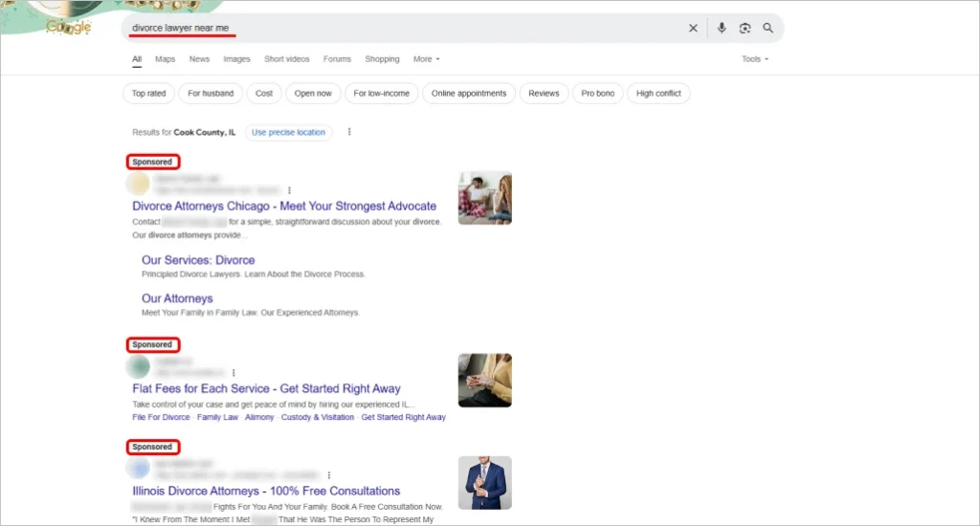This screenshot has width=980, height=526.
Task: Apply the Reviews filter chip
Action: click(544, 94)
